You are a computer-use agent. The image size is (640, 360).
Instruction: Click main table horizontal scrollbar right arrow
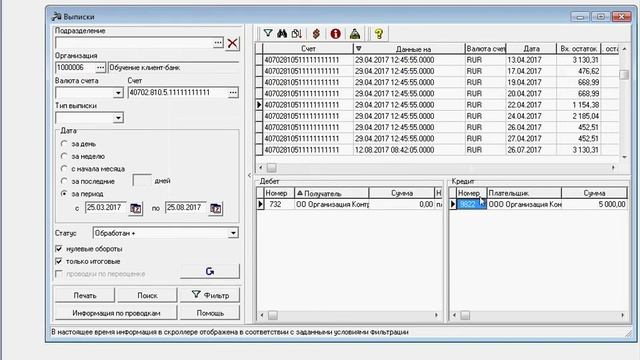coord(613,168)
